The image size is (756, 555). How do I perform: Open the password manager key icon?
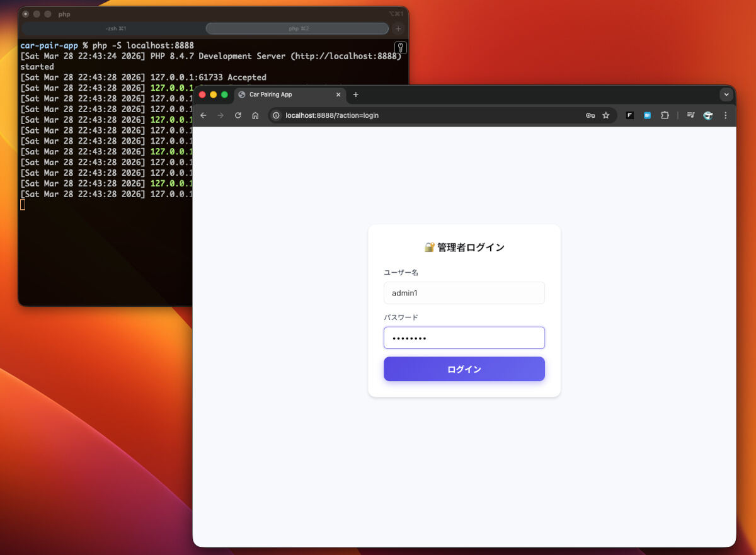pos(590,115)
